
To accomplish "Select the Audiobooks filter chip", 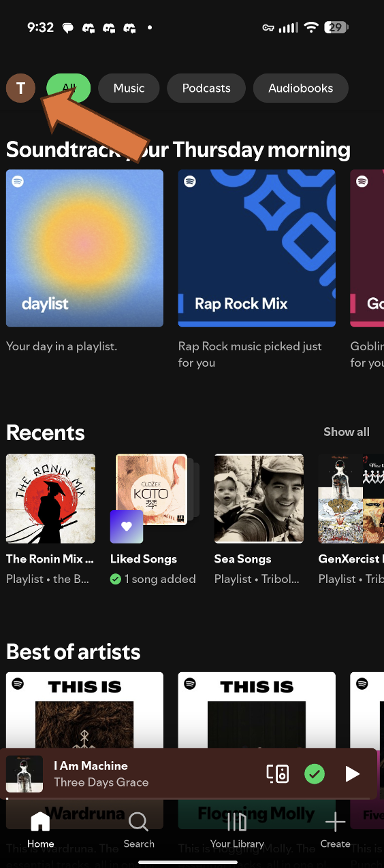I will [301, 88].
